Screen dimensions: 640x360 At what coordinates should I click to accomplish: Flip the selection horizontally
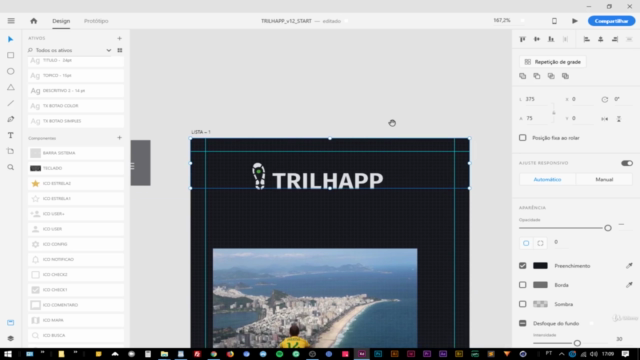pyautogui.click(x=604, y=119)
